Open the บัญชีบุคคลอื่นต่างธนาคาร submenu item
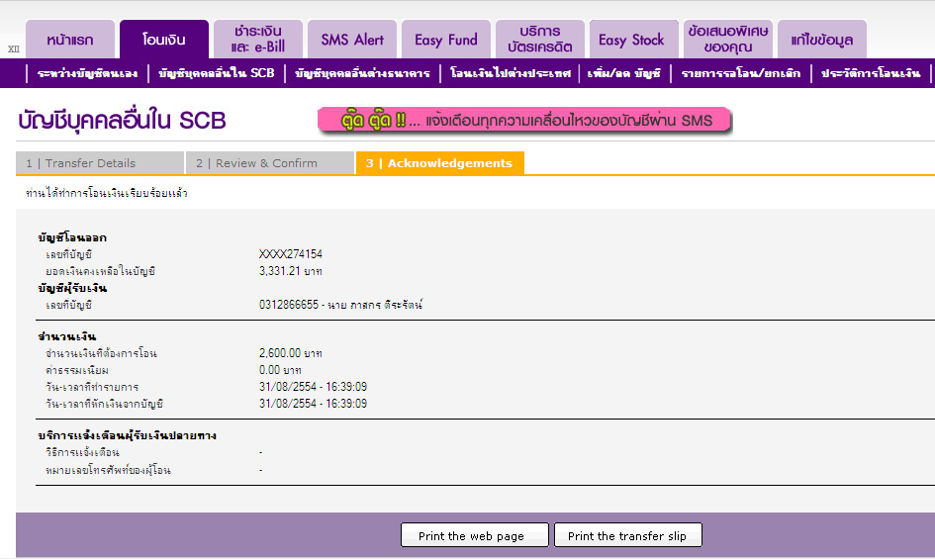The height and width of the screenshot is (560, 935). pos(362,73)
